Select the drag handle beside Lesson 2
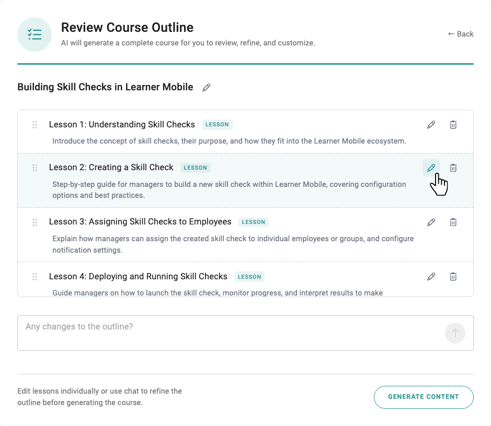Screen dimensions: 491x426 (35, 168)
